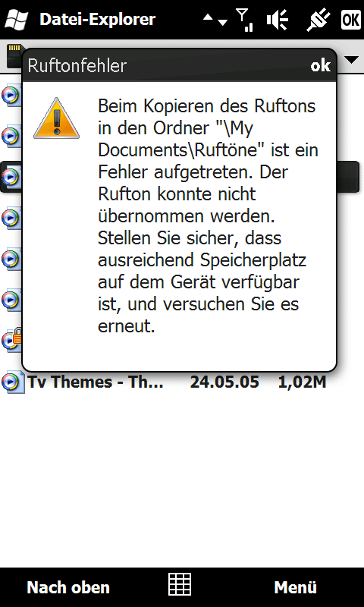The height and width of the screenshot is (607, 364).
Task: Select the storage card icon
Action: tap(14, 55)
